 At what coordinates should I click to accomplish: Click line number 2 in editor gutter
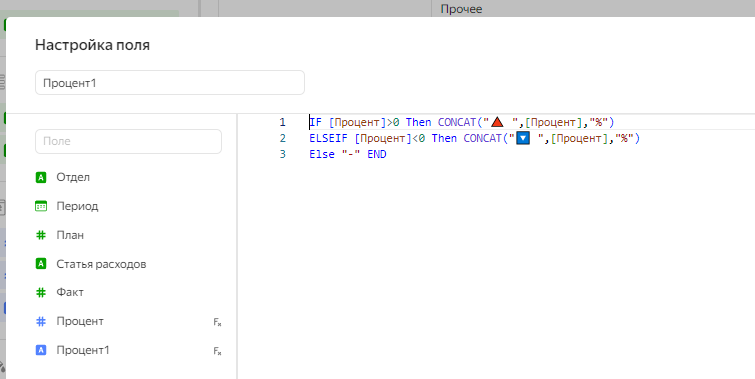click(282, 139)
